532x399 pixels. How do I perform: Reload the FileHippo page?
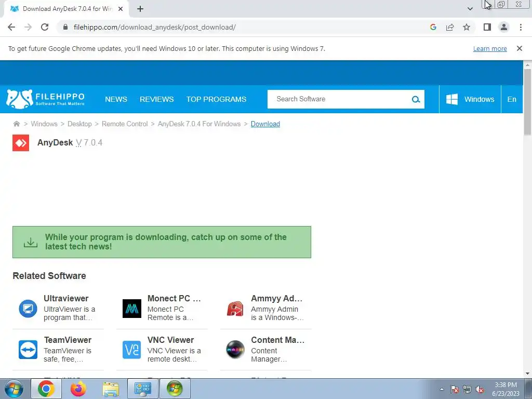pyautogui.click(x=45, y=27)
